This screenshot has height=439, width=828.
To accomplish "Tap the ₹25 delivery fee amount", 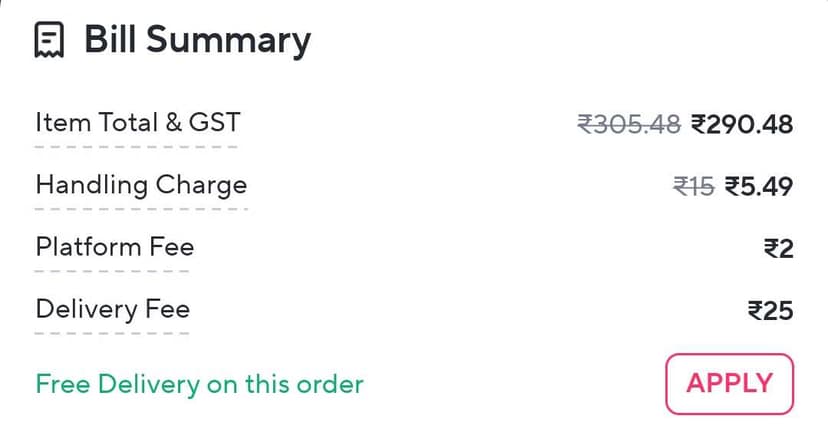I will pyautogui.click(x=770, y=310).
